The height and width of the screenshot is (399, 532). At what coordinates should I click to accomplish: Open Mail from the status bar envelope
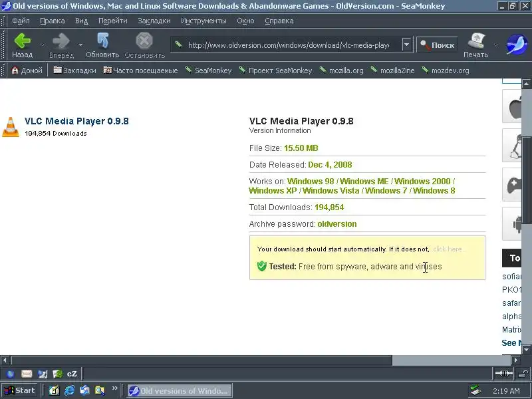click(x=27, y=374)
